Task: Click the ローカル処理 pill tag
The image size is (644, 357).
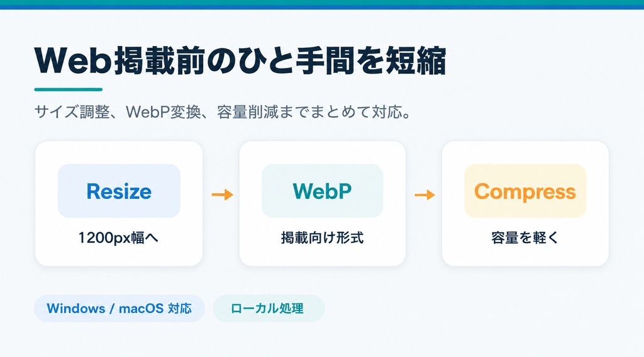Action: [269, 309]
